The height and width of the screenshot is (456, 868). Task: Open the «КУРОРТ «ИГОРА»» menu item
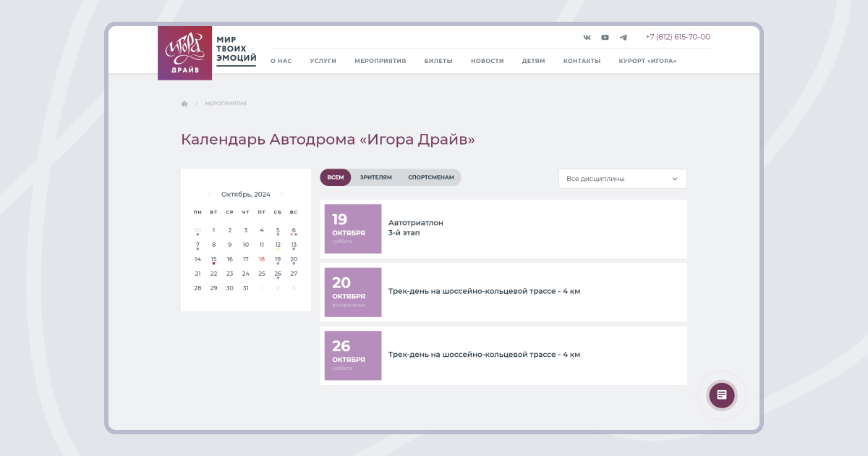click(x=648, y=61)
